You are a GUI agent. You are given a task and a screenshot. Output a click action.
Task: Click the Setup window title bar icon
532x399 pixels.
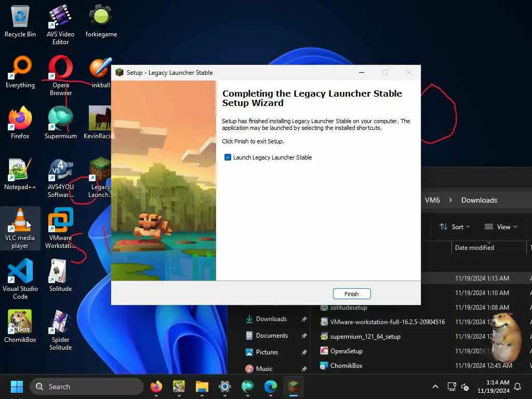click(x=119, y=72)
